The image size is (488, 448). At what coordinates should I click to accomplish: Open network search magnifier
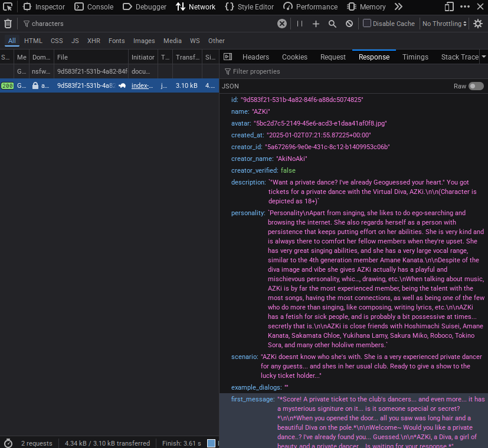point(332,24)
